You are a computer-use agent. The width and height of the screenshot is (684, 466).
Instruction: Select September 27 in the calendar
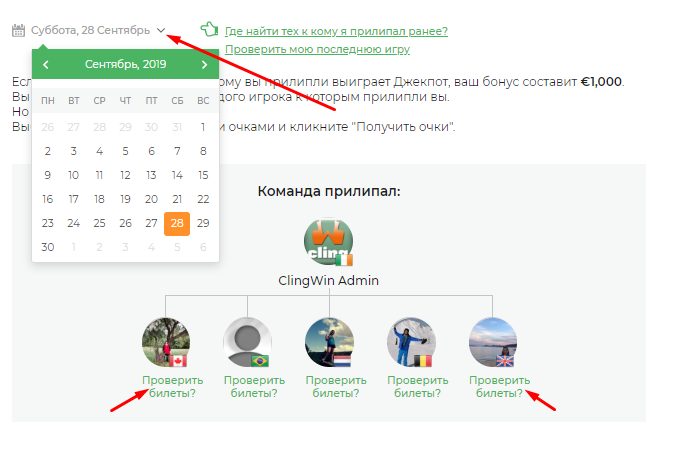151,223
